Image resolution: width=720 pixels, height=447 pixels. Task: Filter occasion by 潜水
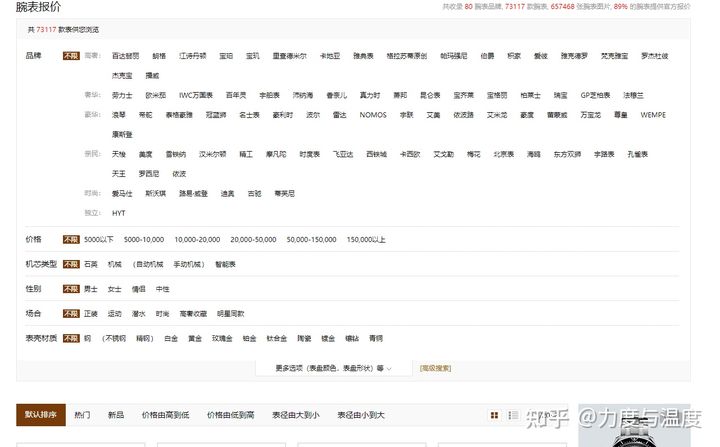(138, 314)
